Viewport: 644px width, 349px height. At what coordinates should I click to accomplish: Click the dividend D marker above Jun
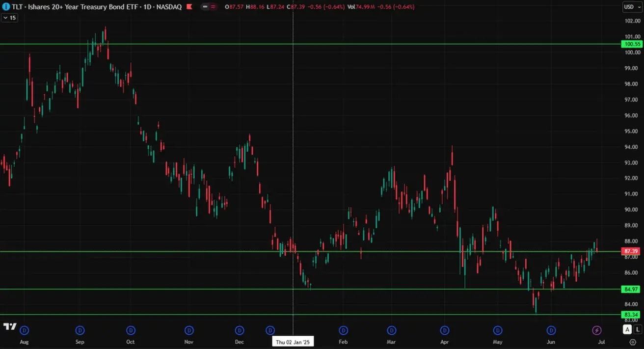[551, 330]
